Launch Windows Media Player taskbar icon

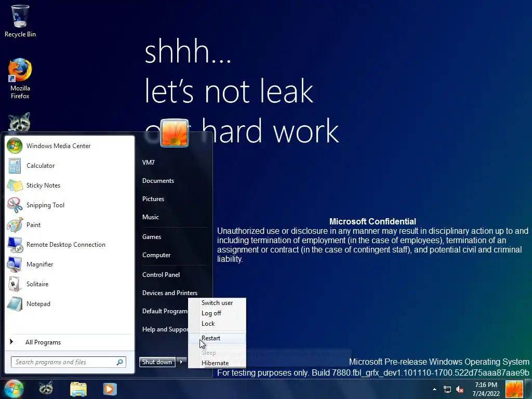coord(110,389)
